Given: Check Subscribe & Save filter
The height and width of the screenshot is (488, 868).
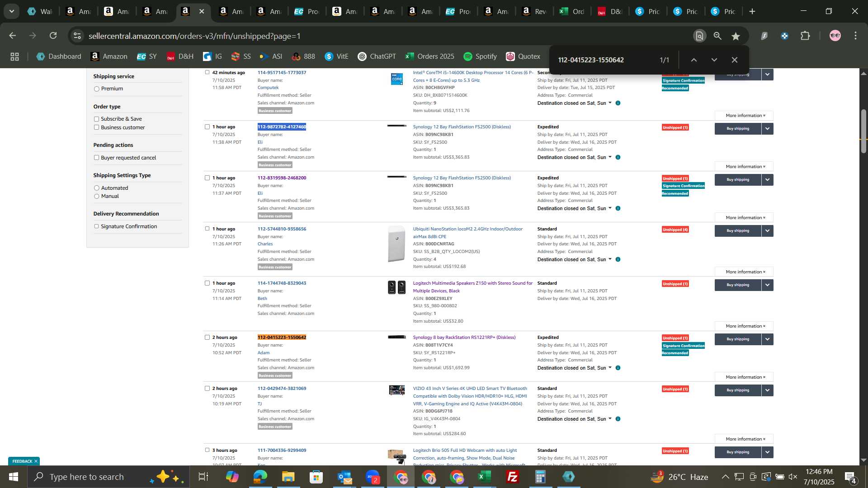Looking at the screenshot, I should [96, 119].
